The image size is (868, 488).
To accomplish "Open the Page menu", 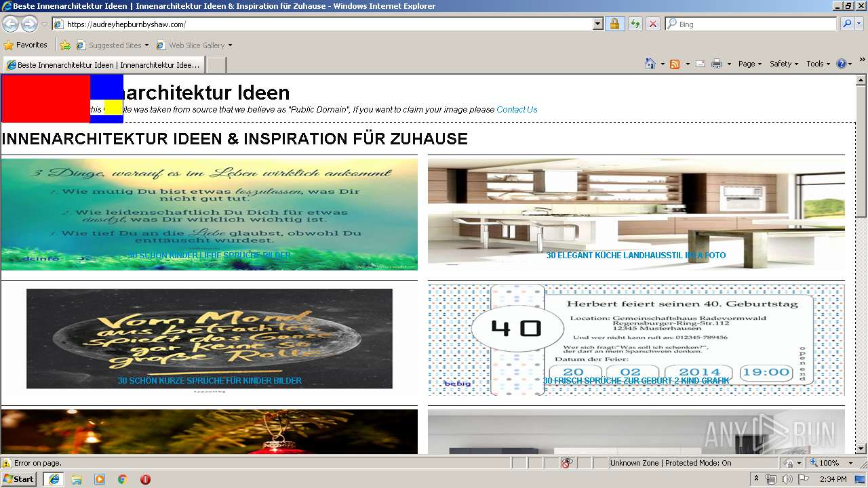I will (x=749, y=64).
